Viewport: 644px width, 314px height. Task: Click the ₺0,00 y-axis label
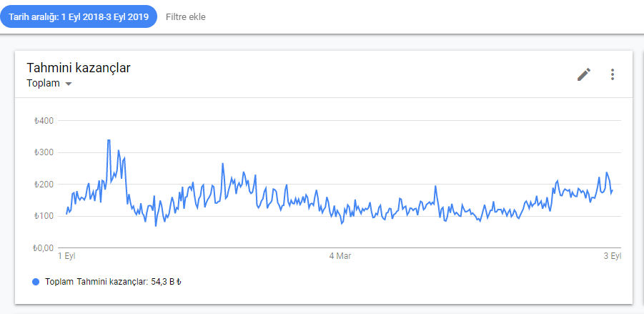coord(43,248)
